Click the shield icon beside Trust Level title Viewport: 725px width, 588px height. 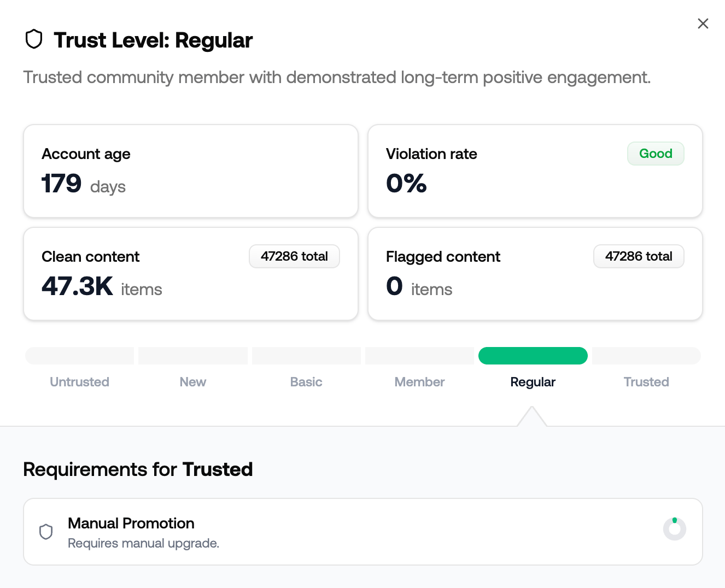pos(34,39)
